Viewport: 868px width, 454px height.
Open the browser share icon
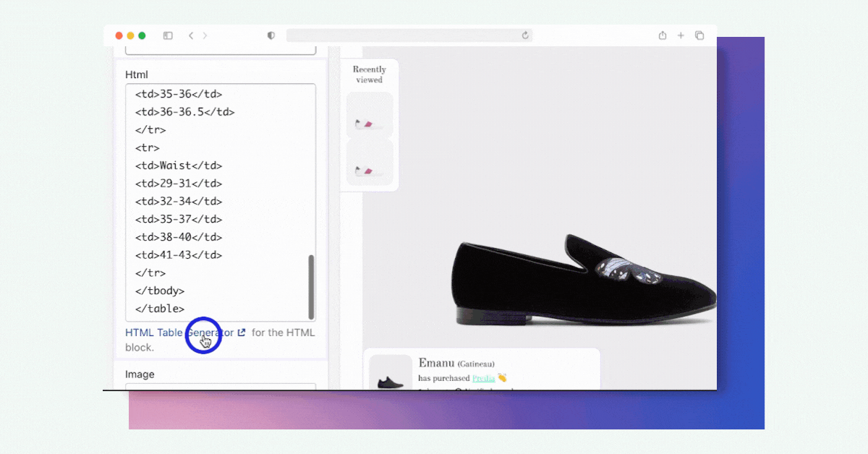click(663, 35)
